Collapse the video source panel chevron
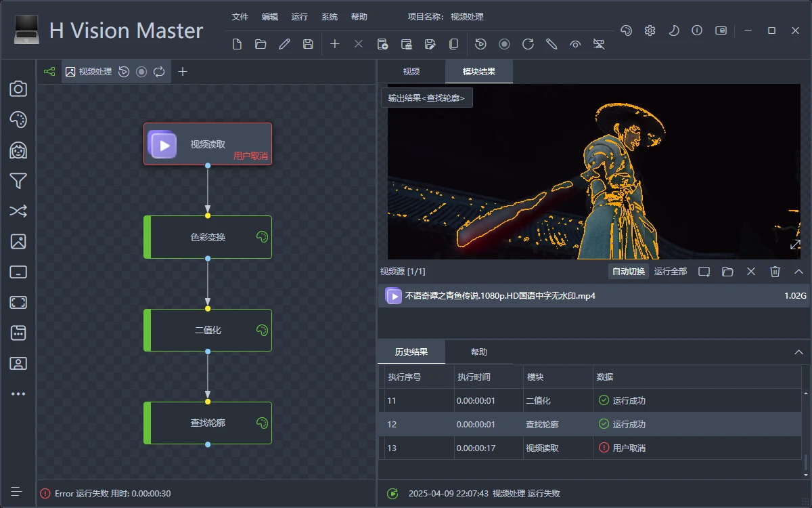This screenshot has width=812, height=508. 798,272
